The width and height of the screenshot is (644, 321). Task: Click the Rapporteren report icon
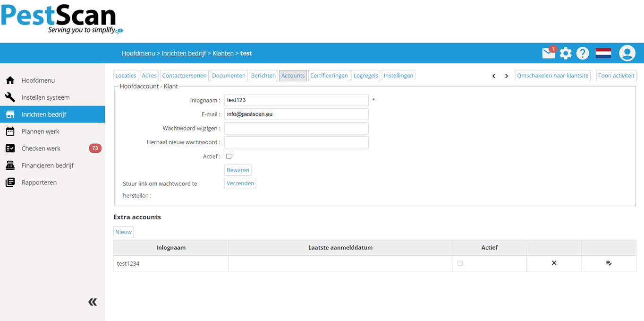click(x=10, y=182)
